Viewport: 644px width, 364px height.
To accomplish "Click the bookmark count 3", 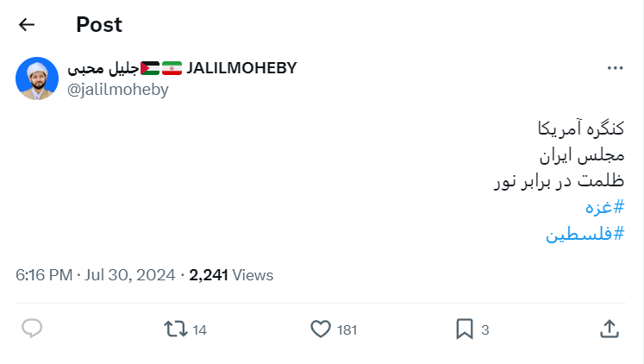I will click(485, 329).
